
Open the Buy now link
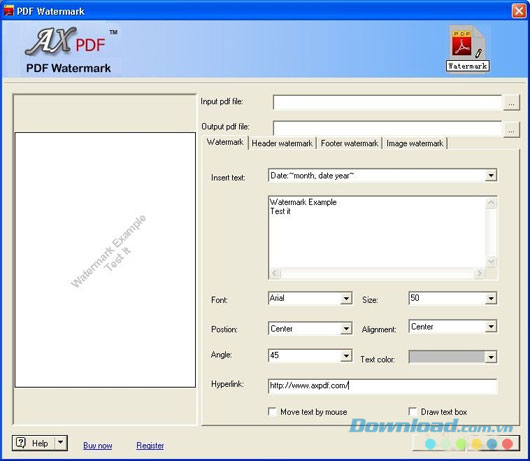click(98, 445)
